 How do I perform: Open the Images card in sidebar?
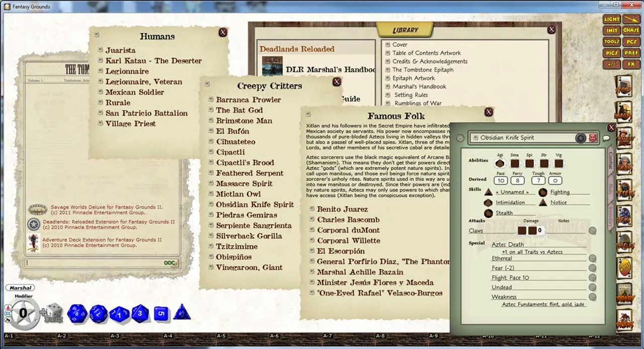pos(624,113)
